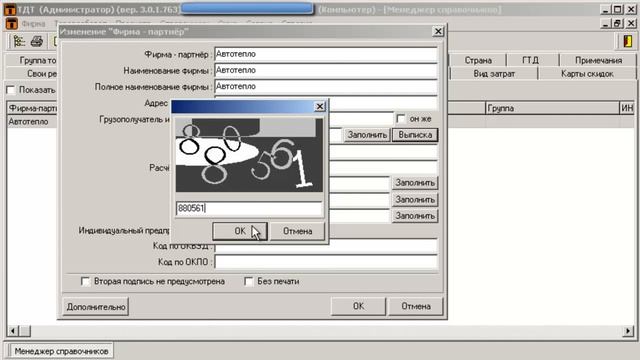Click the last Заполнить button above Отмена
640x360 pixels.
tap(415, 216)
